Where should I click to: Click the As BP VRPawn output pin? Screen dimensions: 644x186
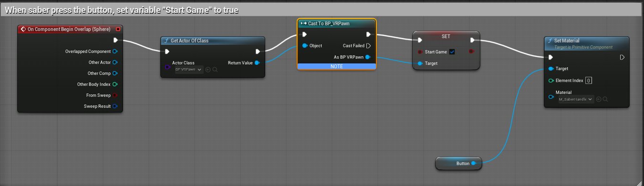(368, 57)
